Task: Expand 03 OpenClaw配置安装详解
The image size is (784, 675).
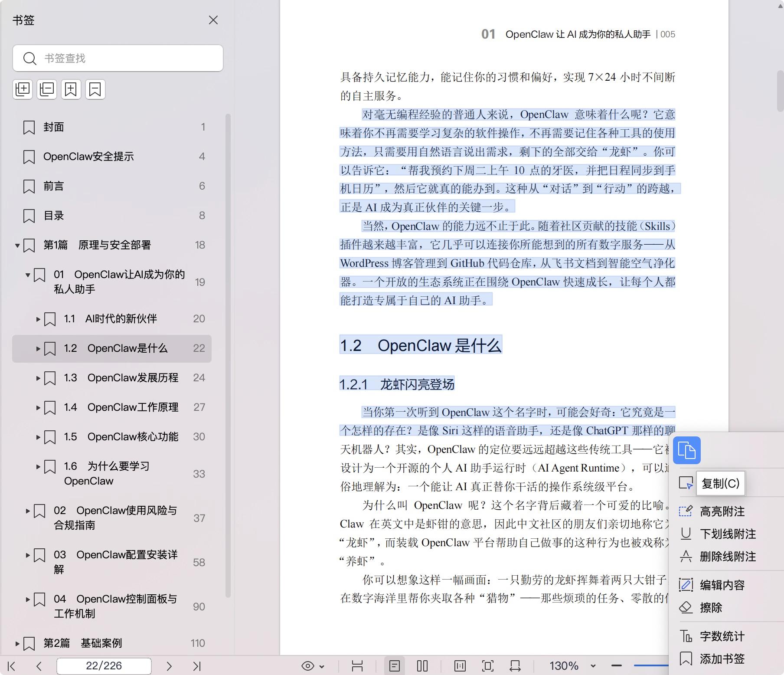Action: 28,555
